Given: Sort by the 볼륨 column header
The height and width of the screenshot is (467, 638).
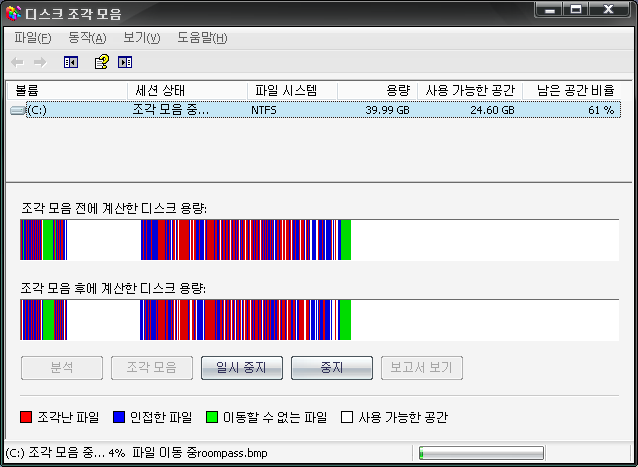Looking at the screenshot, I should tap(66, 90).
